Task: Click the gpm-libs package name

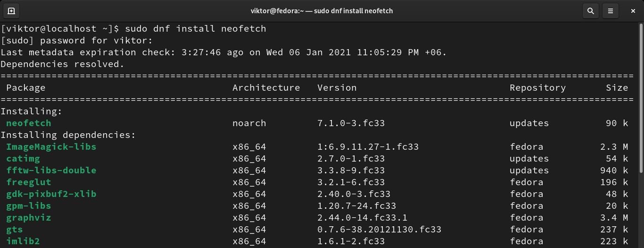Action: [x=28, y=206]
